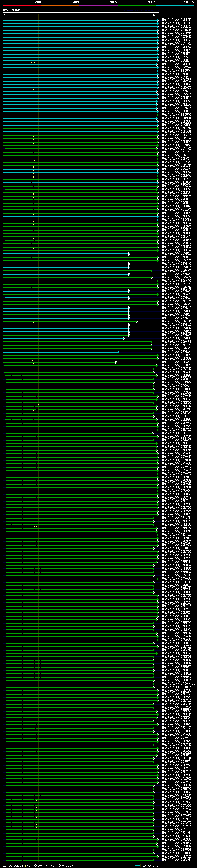Select the UniRef100_A9ZPM7 label
197x868 pixels.
[177, 37]
